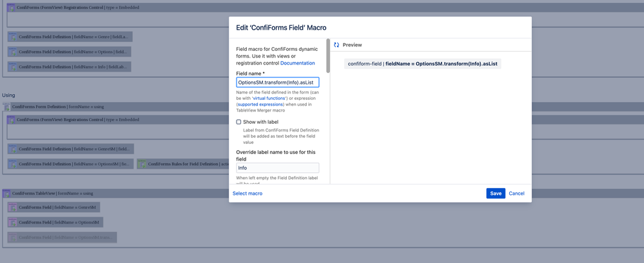Click the Preview label in dialog
This screenshot has height=263, width=644.
click(352, 44)
